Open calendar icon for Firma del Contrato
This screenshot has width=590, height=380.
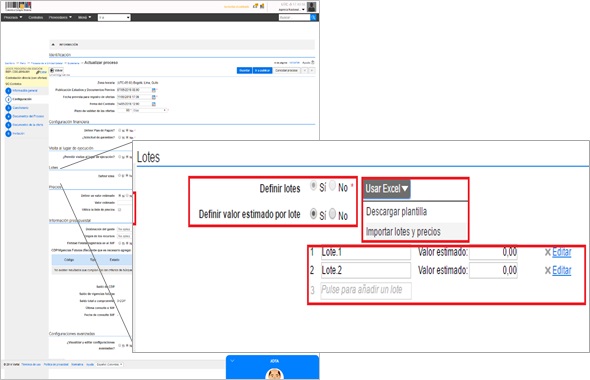[x=154, y=104]
